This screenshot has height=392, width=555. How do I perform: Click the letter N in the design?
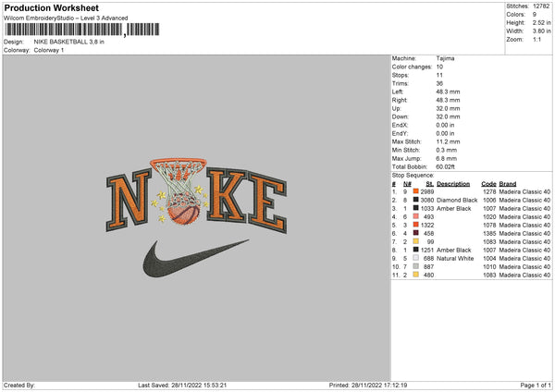(129, 201)
